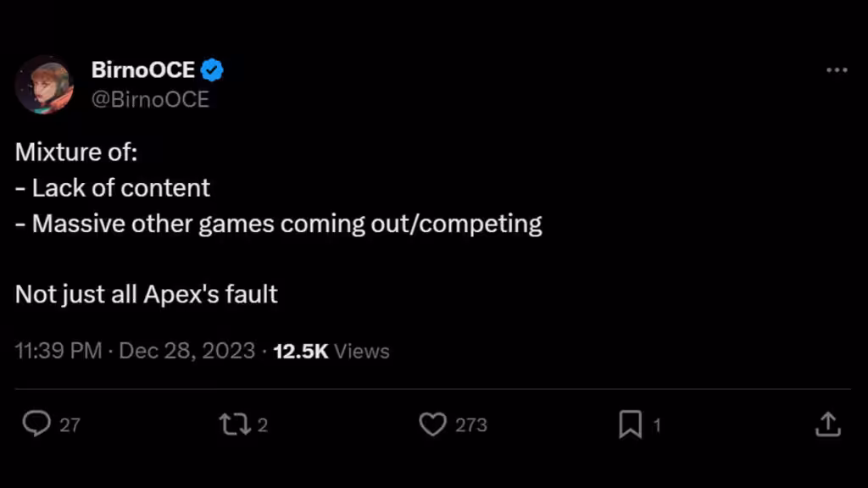Open the @BirnoOCE handle link
The height and width of the screenshot is (488, 868).
[x=150, y=99]
